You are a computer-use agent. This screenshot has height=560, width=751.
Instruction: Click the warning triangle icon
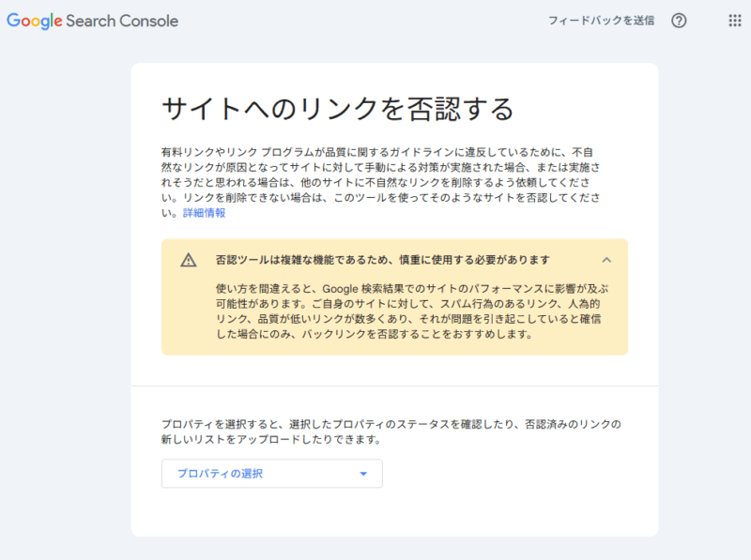[189, 260]
